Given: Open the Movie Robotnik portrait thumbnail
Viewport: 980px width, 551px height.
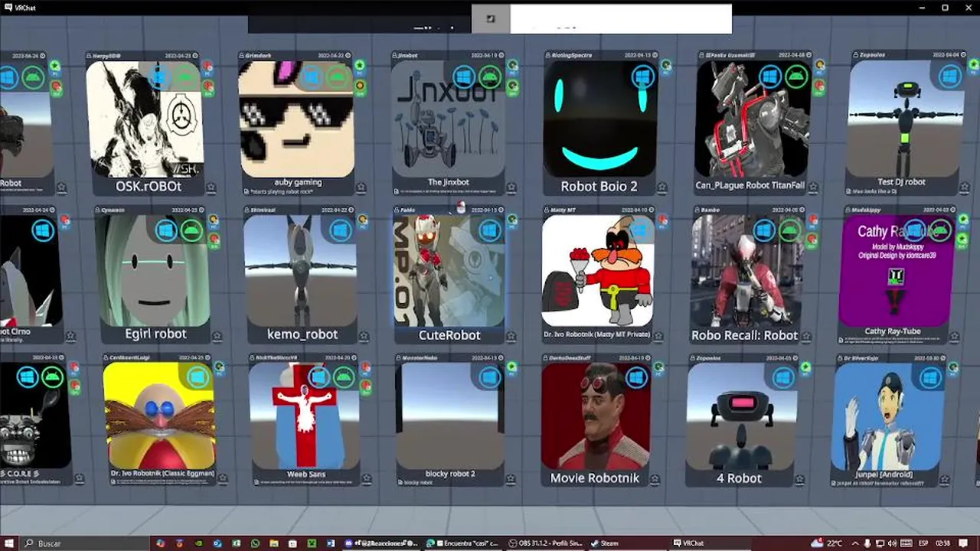Looking at the screenshot, I should point(596,416).
